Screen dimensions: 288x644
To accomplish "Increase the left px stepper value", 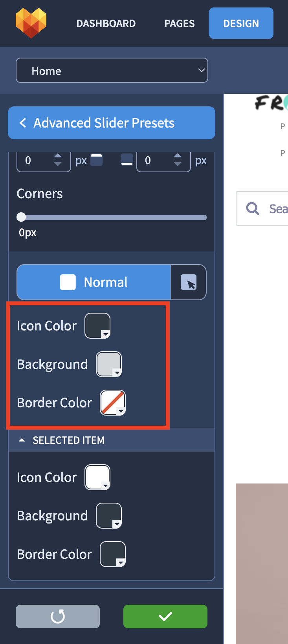I will point(58,156).
